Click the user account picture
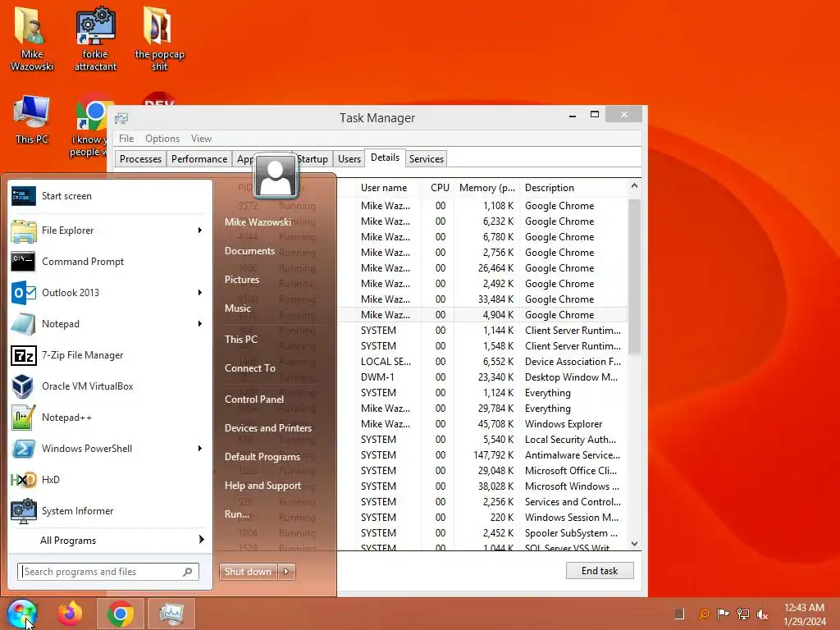Screen dimensions: 840x630 coord(276,176)
